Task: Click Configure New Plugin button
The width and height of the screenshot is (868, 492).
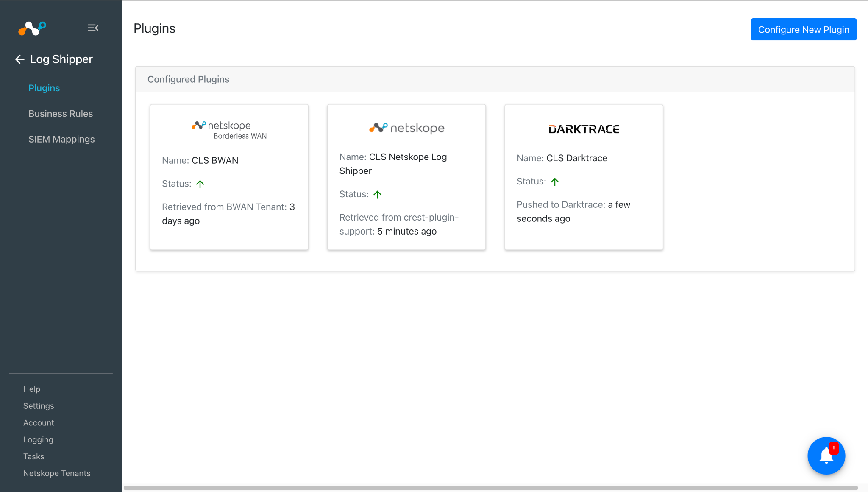Action: (x=804, y=29)
